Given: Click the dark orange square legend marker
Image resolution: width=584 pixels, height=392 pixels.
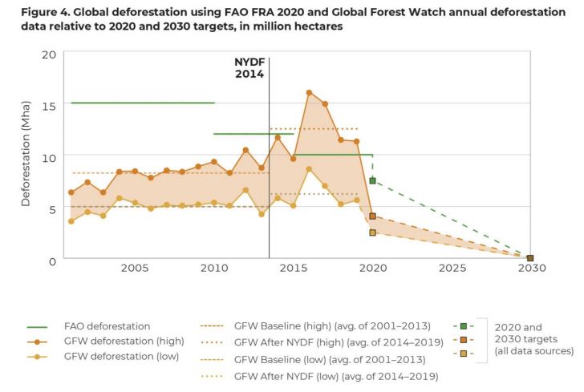Looking at the screenshot, I should 464,340.
